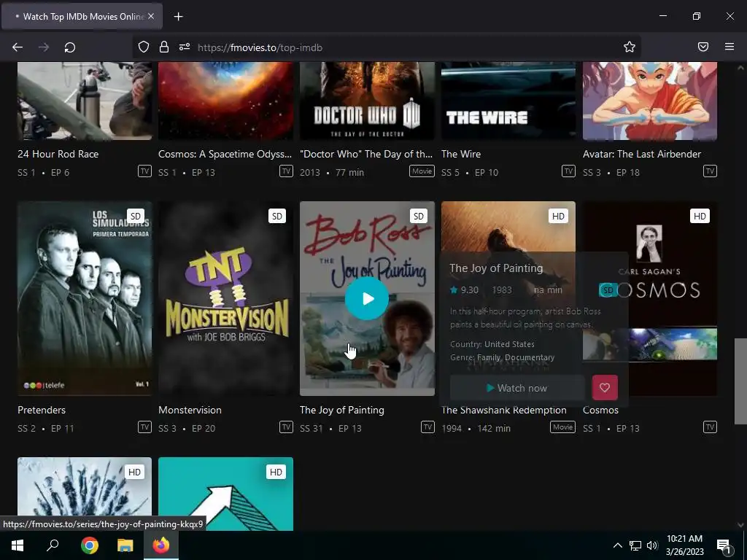Open site security padlock info
The width and height of the screenshot is (747, 560).
click(x=164, y=47)
